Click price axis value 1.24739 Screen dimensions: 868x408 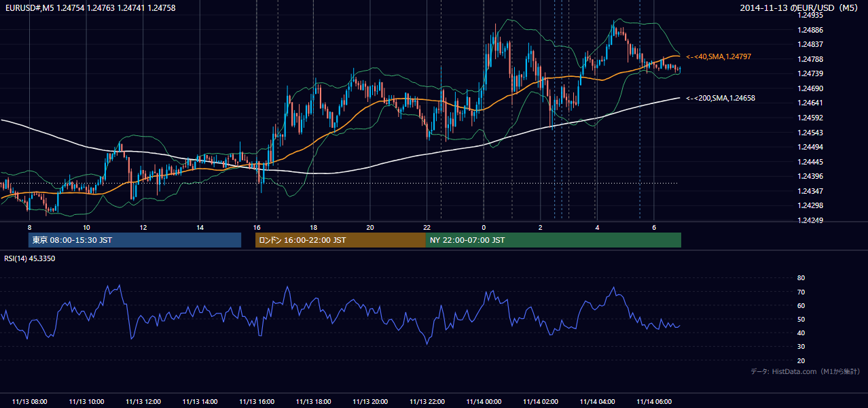[810, 73]
